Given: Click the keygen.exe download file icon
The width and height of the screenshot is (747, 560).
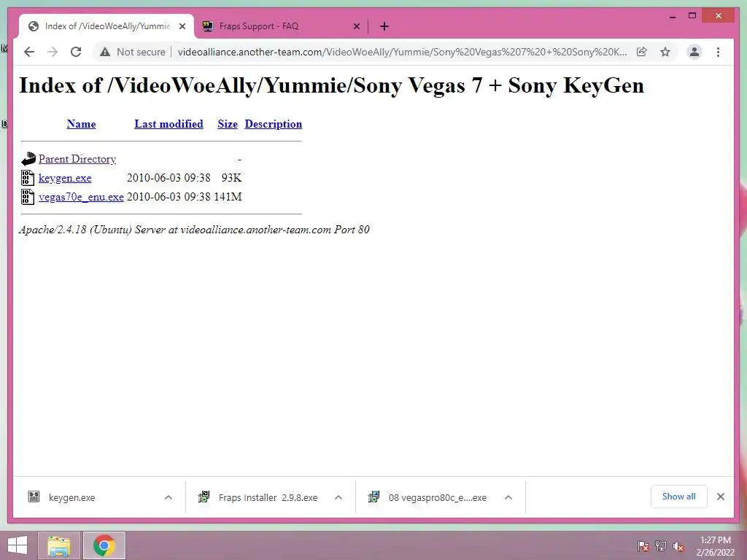Looking at the screenshot, I should tap(34, 497).
